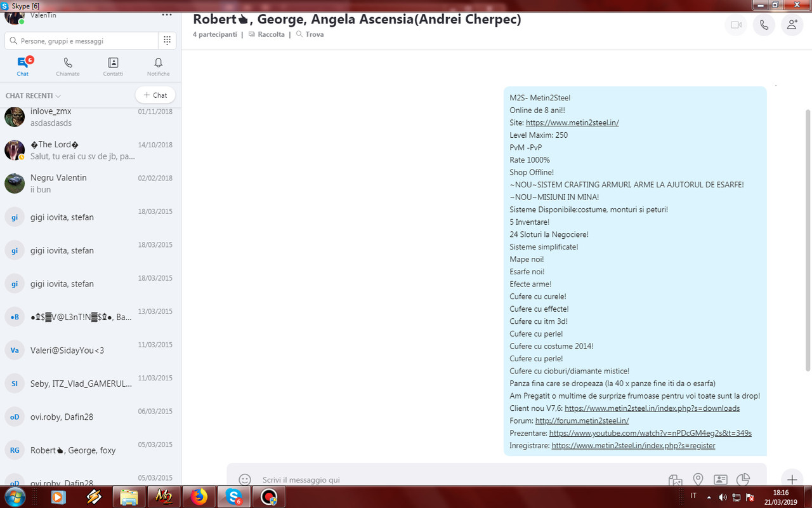The width and height of the screenshot is (812, 508).
Task: Open the More options ellipsis menu
Action: click(167, 15)
